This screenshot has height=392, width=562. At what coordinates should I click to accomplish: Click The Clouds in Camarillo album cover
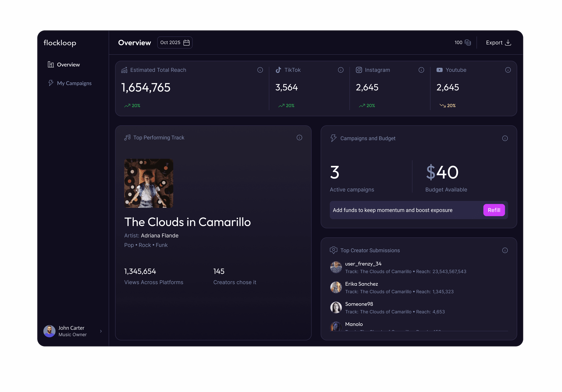point(149,183)
